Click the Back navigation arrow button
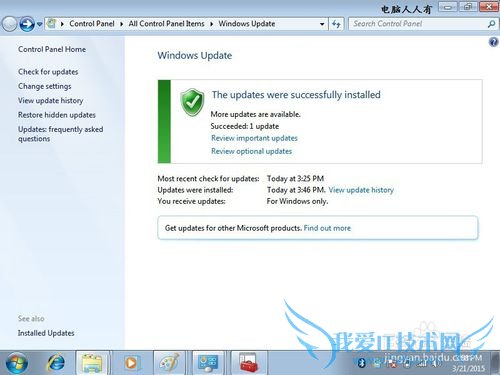Viewport: 500px width, 375px height. pyautogui.click(x=9, y=24)
